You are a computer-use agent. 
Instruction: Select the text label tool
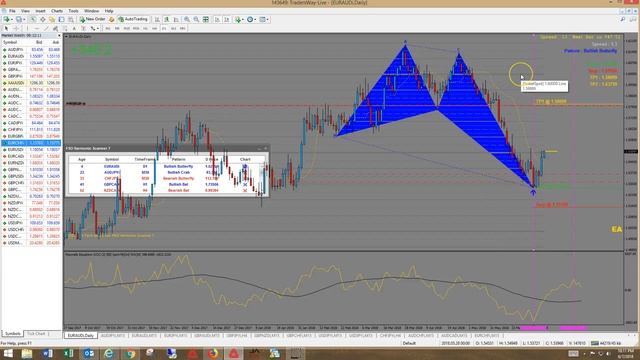(83, 29)
